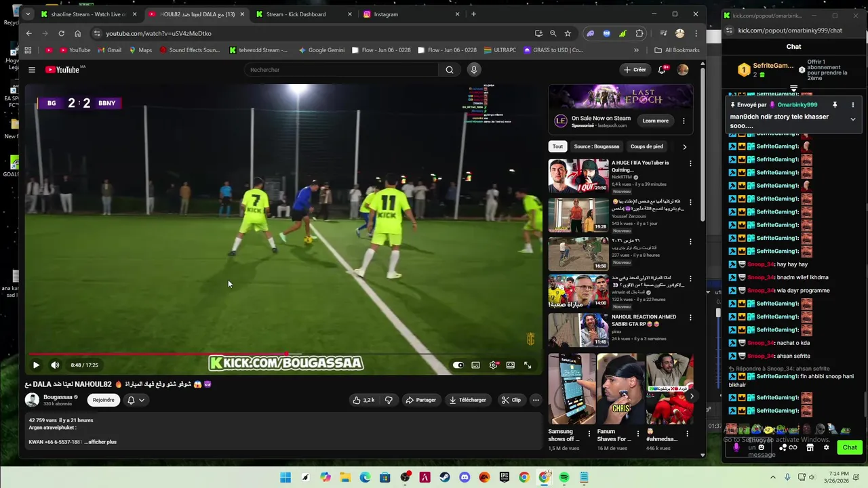The width and height of the screenshot is (868, 488).
Task: Toggle autoplay switch in player
Action: coord(458,365)
